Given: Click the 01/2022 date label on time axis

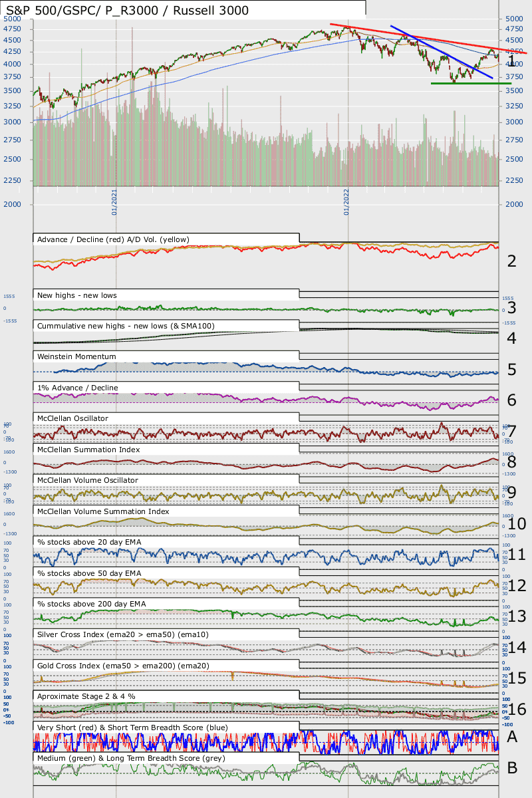Looking at the screenshot, I should click(346, 201).
